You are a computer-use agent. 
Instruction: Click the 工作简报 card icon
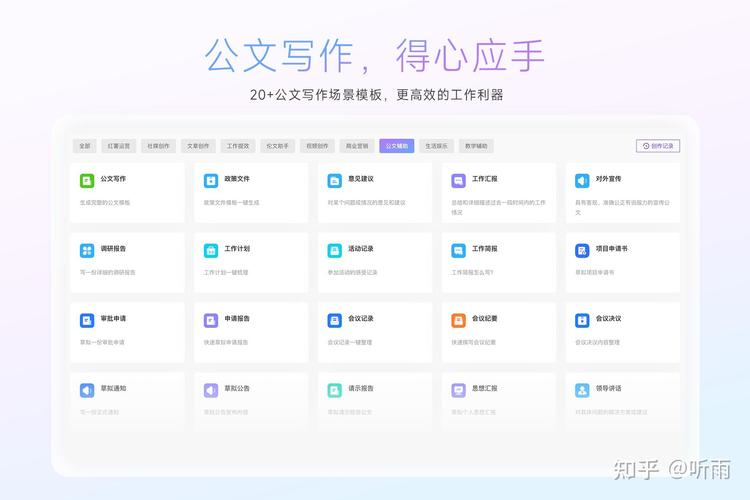(x=458, y=251)
